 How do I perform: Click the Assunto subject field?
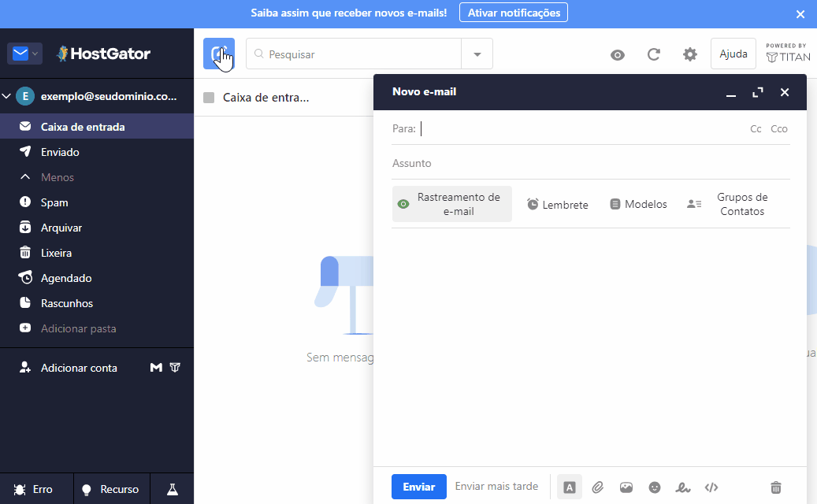click(x=591, y=164)
